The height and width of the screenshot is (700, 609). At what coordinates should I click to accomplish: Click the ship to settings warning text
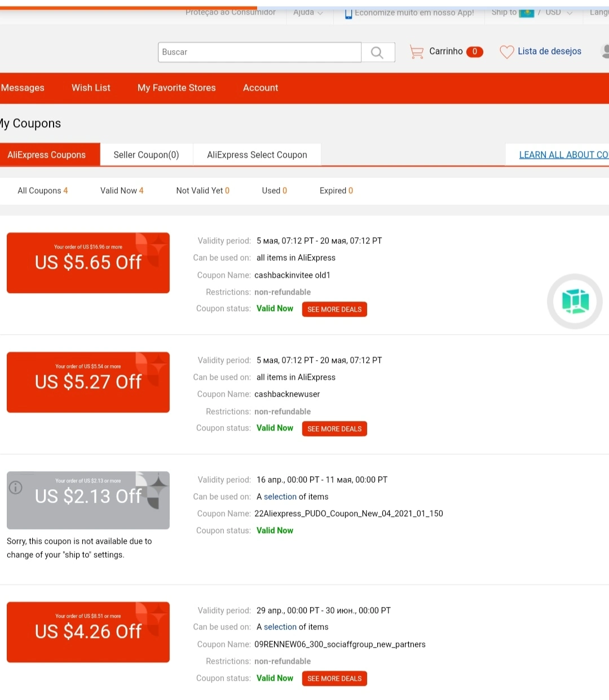pos(79,548)
